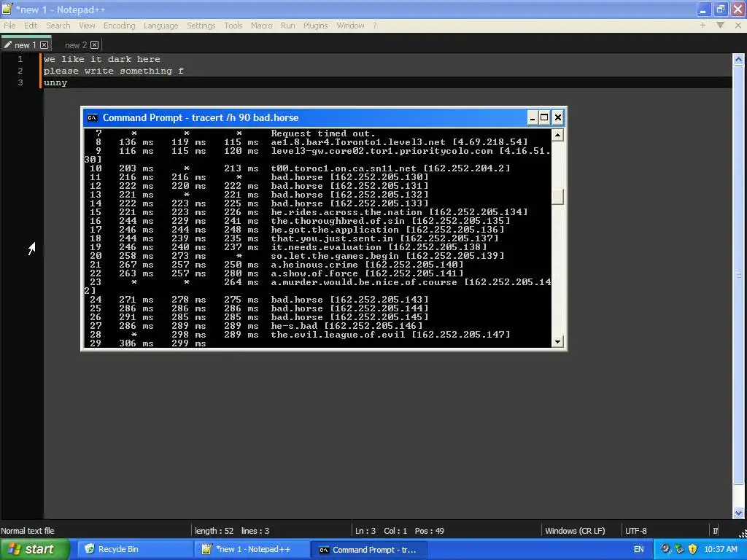Image resolution: width=747 pixels, height=560 pixels.
Task: Click 'Request timed out.' line in Command Prompt
Action: pyautogui.click(x=323, y=133)
